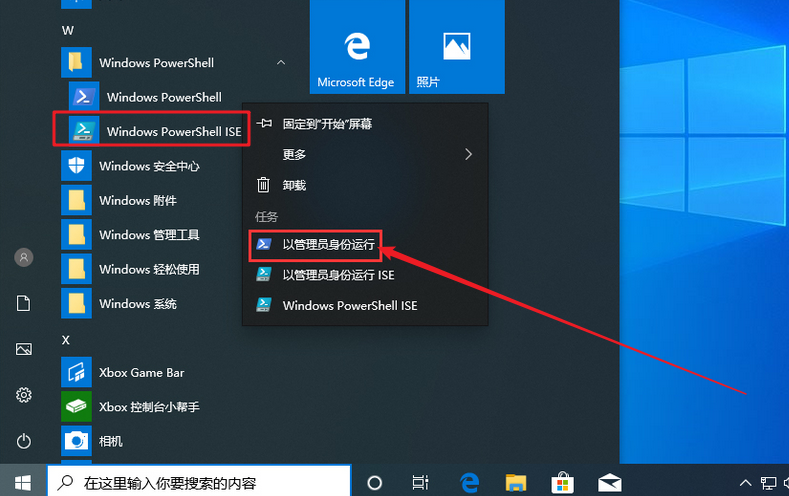
Task: Open the Windows 系统 folder icon
Action: coord(76,303)
